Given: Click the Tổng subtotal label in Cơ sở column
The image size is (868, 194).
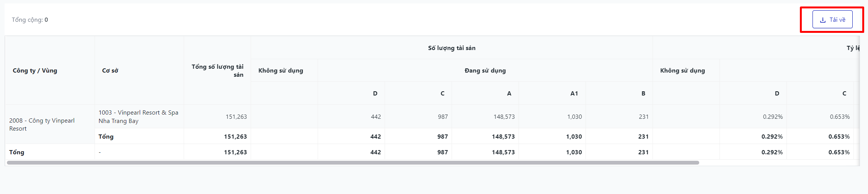Looking at the screenshot, I should click(x=106, y=137).
